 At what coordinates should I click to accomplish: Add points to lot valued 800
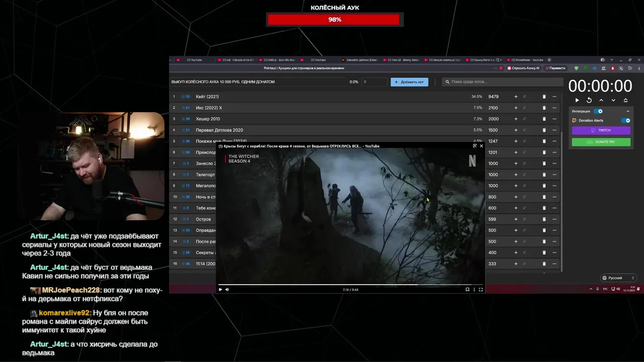(x=516, y=197)
